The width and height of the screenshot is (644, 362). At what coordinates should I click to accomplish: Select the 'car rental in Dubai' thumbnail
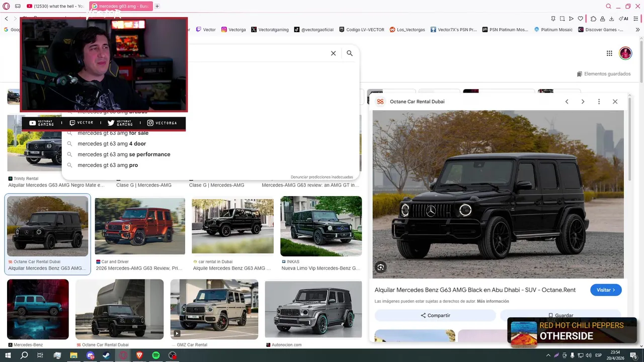tap(232, 226)
